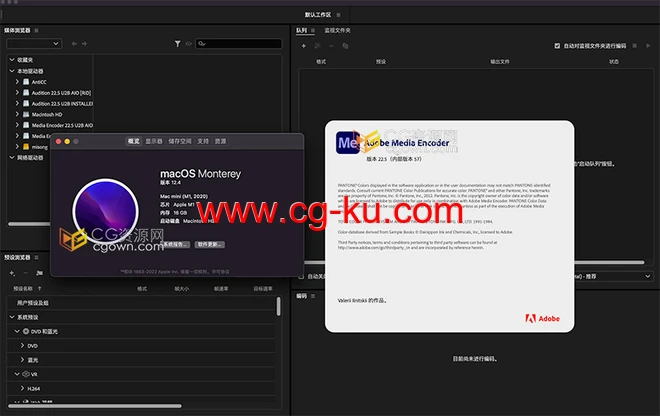Expand the Macintosh HD node
This screenshot has width=660, height=416.
[x=17, y=114]
